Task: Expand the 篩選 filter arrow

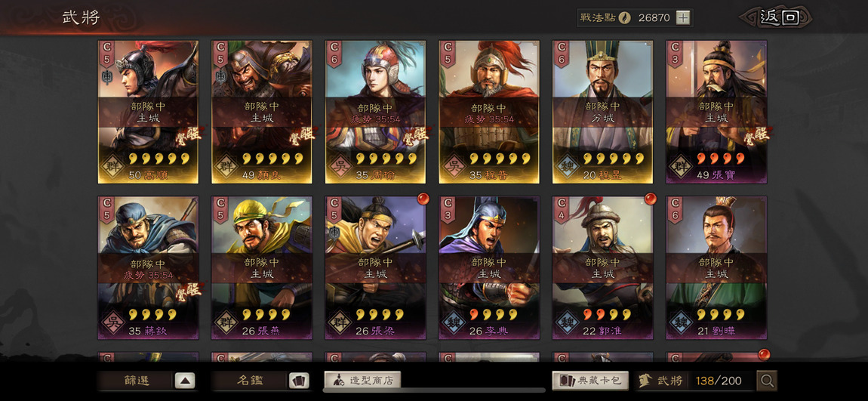Action: [185, 381]
